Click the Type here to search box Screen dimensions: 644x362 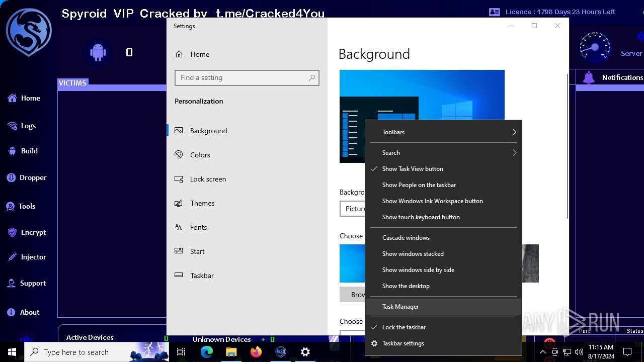coord(96,352)
